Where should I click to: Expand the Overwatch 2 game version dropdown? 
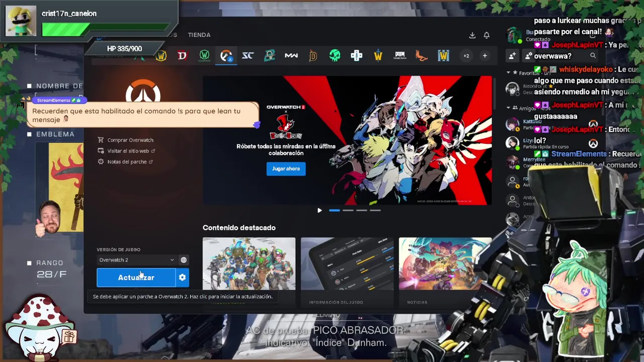pyautogui.click(x=136, y=260)
